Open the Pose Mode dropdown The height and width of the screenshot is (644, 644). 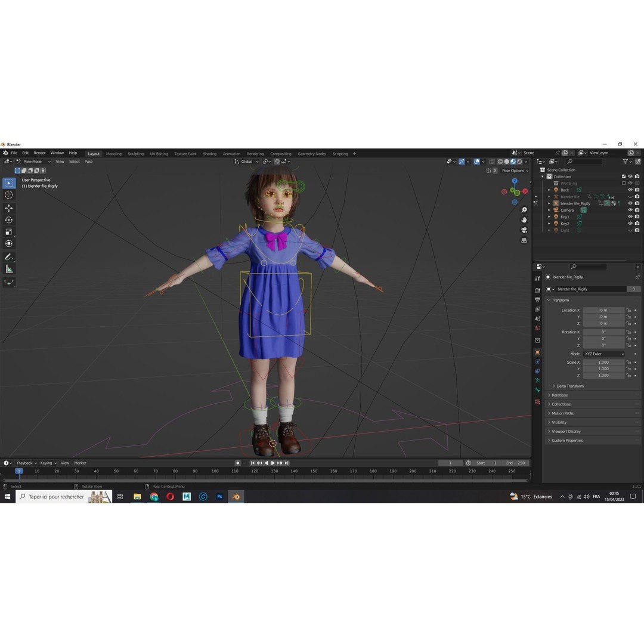pos(33,162)
